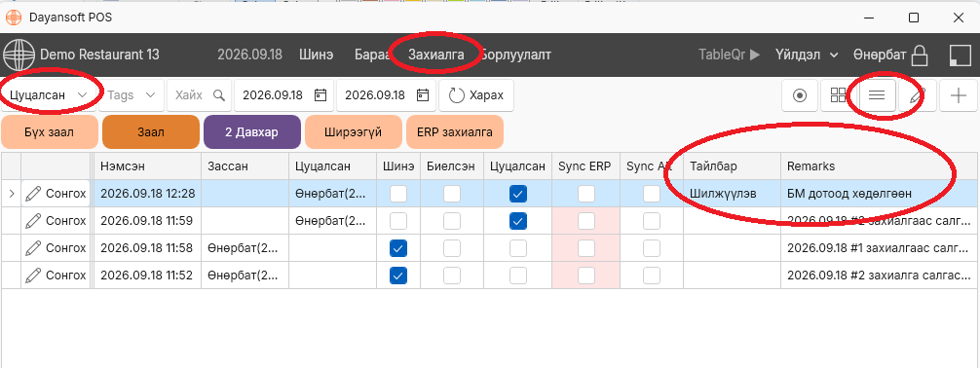
Task: Click inside the Хайх search field
Action: (199, 95)
